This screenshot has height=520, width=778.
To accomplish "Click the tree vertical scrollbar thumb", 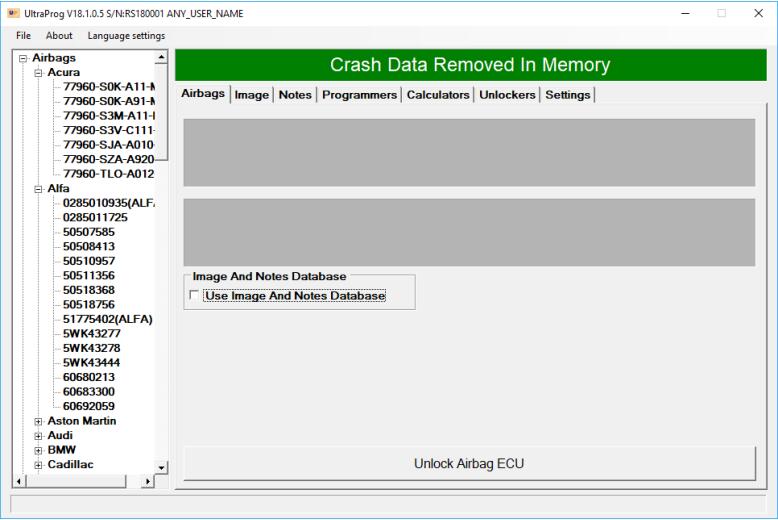I will [161, 112].
